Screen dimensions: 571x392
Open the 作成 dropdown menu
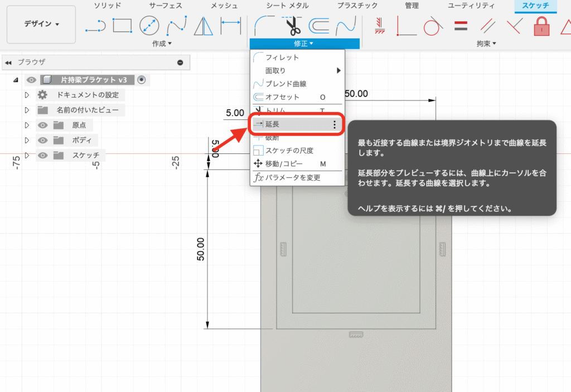(x=162, y=43)
